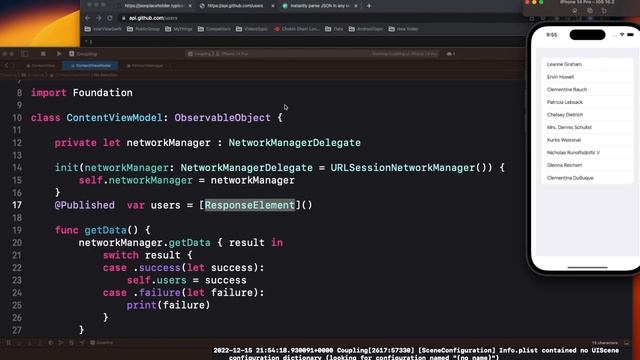Go back in the browser window
Screen dimensions: 640x360
point(88,18)
